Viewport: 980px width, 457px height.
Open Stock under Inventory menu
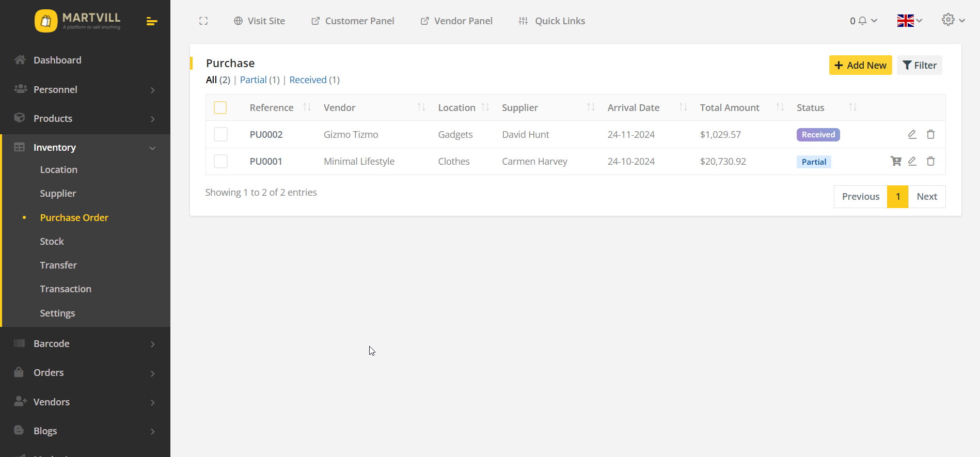pyautogui.click(x=52, y=241)
